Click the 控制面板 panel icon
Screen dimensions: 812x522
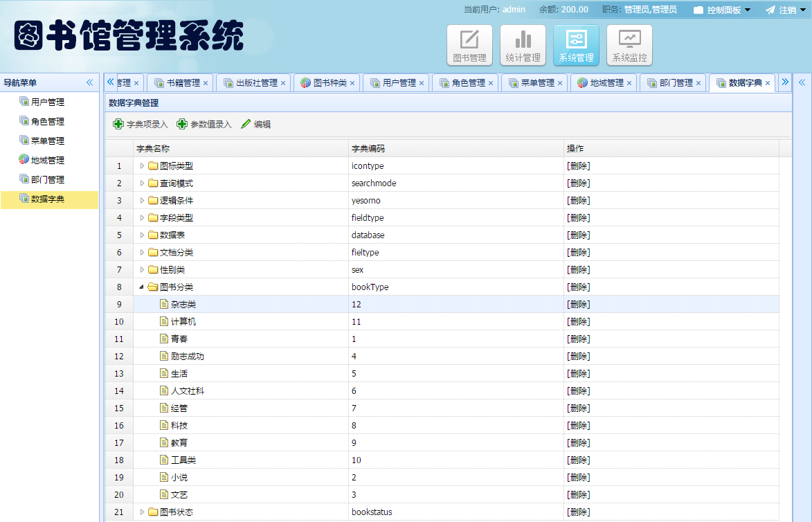[x=699, y=10]
